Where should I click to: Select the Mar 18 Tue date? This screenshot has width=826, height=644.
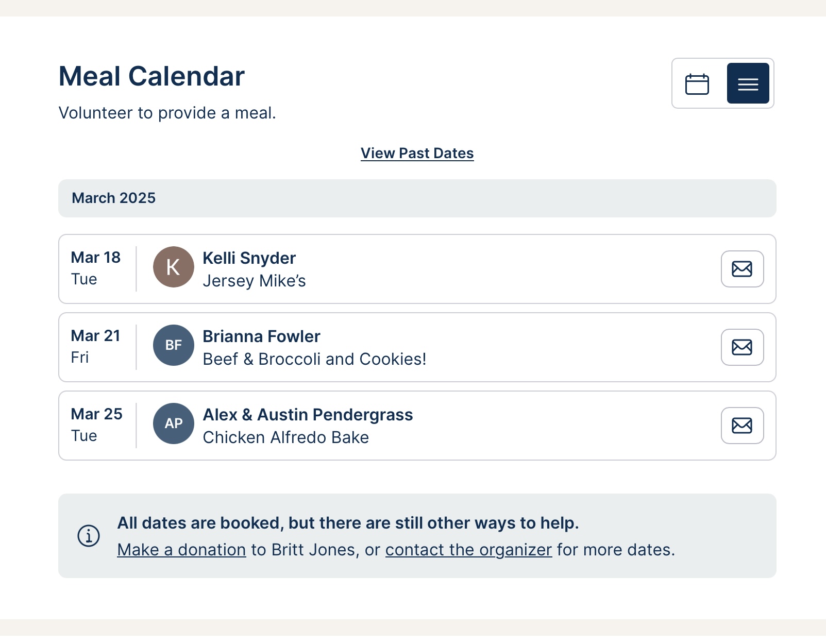coord(96,268)
